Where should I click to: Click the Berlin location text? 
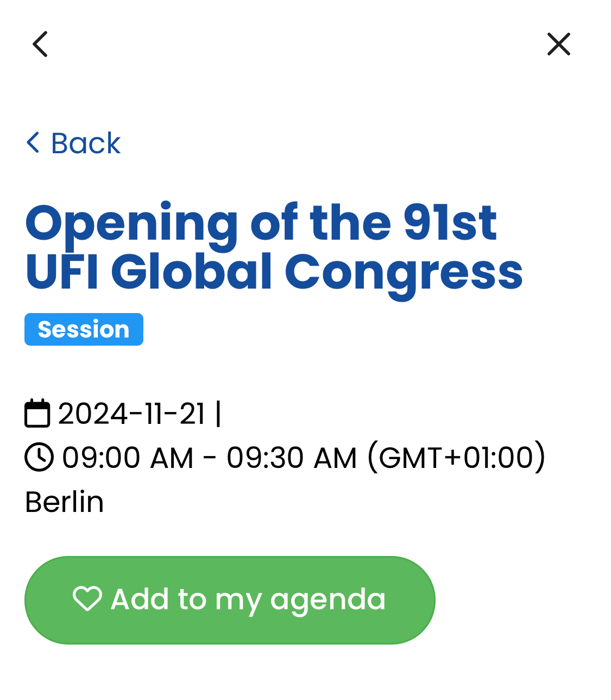tap(64, 502)
